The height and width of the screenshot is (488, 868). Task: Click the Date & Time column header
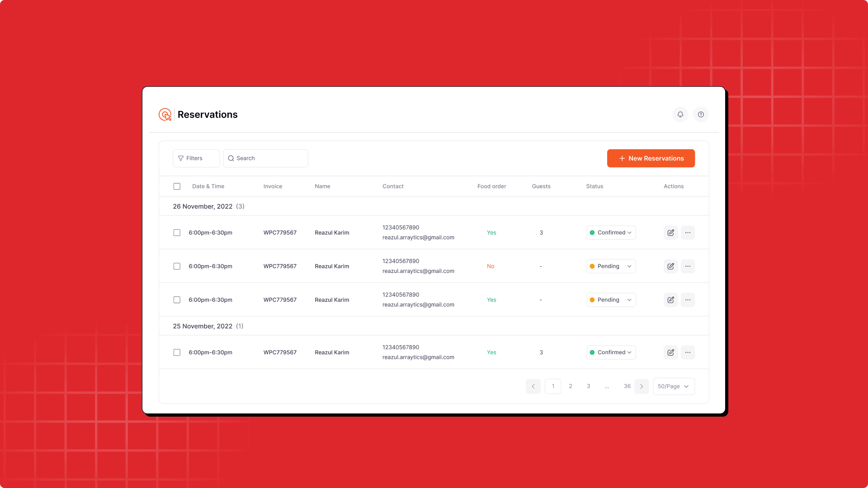pos(208,186)
